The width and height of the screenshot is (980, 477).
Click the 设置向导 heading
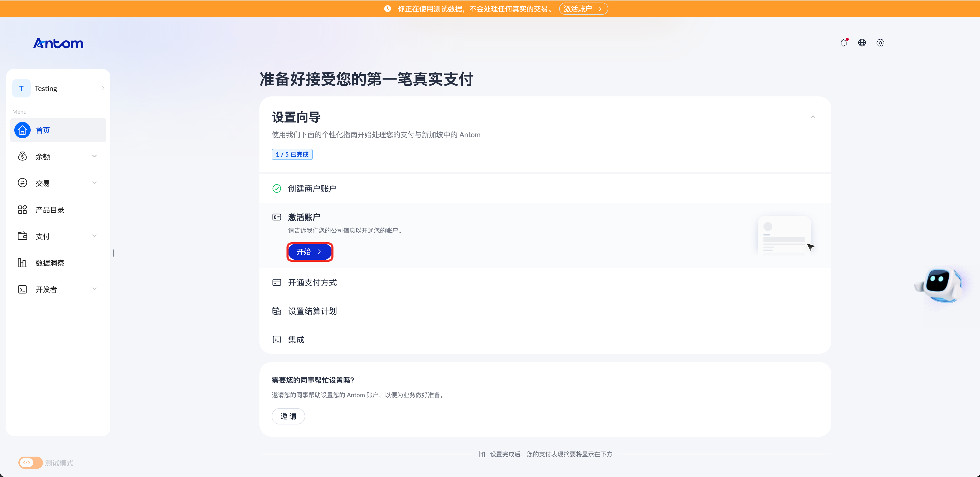(x=296, y=117)
